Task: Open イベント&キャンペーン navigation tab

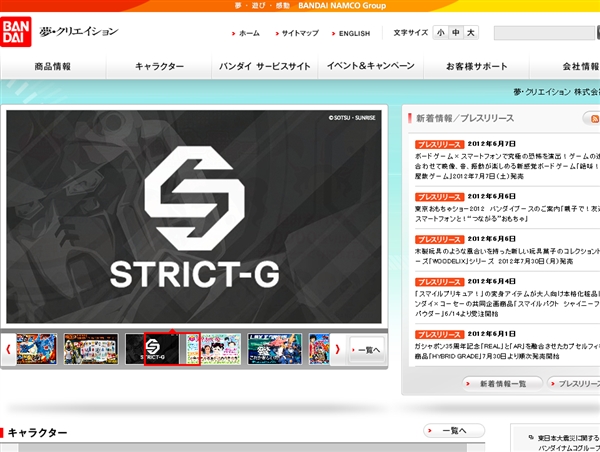Action: point(370,66)
